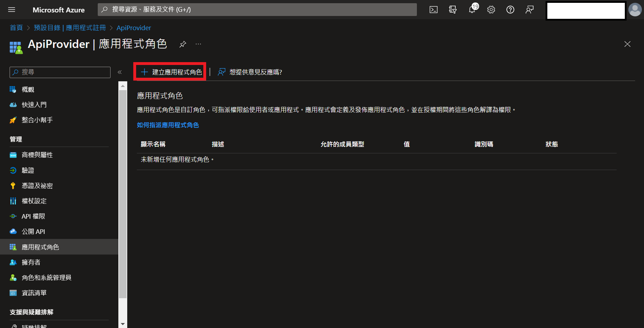Open Cloud Shell icon in top bar
The width and height of the screenshot is (644, 328).
coord(434,10)
